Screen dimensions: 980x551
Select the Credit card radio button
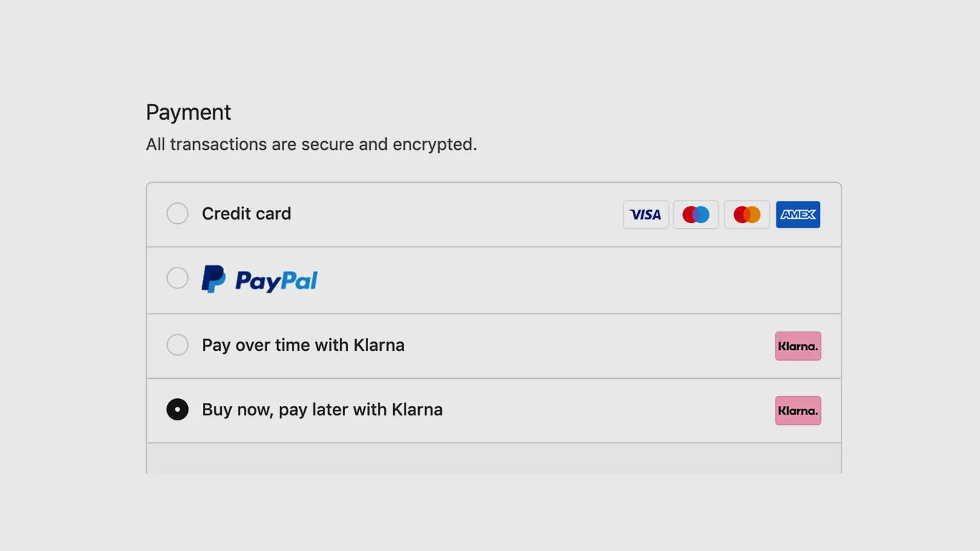[177, 214]
